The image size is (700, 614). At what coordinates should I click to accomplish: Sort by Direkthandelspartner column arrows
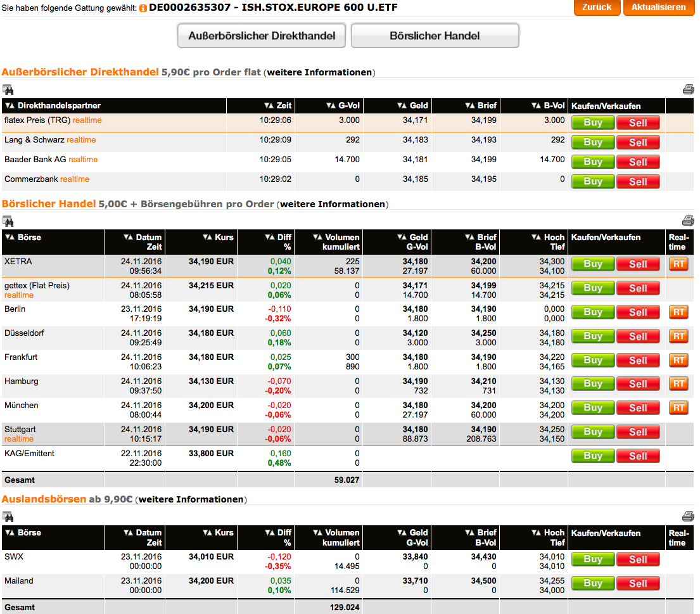[10, 106]
